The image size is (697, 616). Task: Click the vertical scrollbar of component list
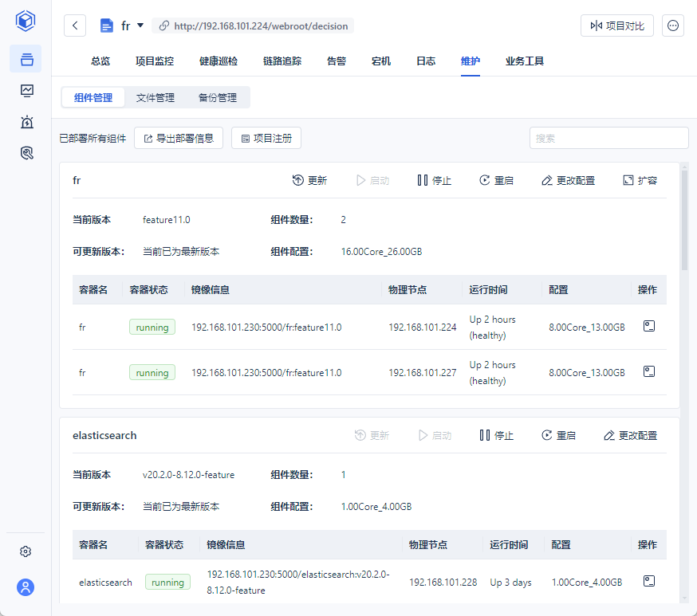[683, 219]
